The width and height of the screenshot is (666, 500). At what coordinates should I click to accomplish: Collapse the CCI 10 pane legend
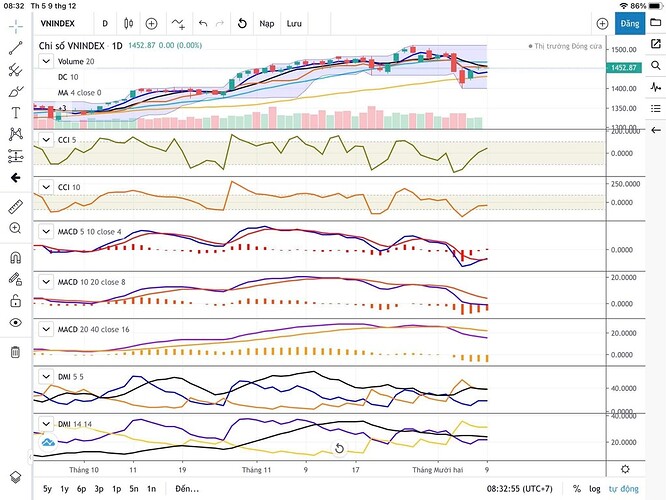[x=46, y=187]
